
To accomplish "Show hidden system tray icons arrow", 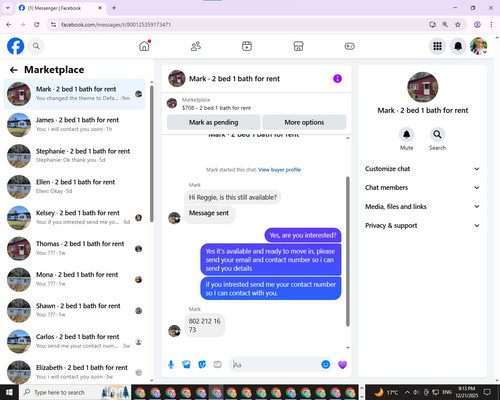I will pyautogui.click(x=407, y=392).
